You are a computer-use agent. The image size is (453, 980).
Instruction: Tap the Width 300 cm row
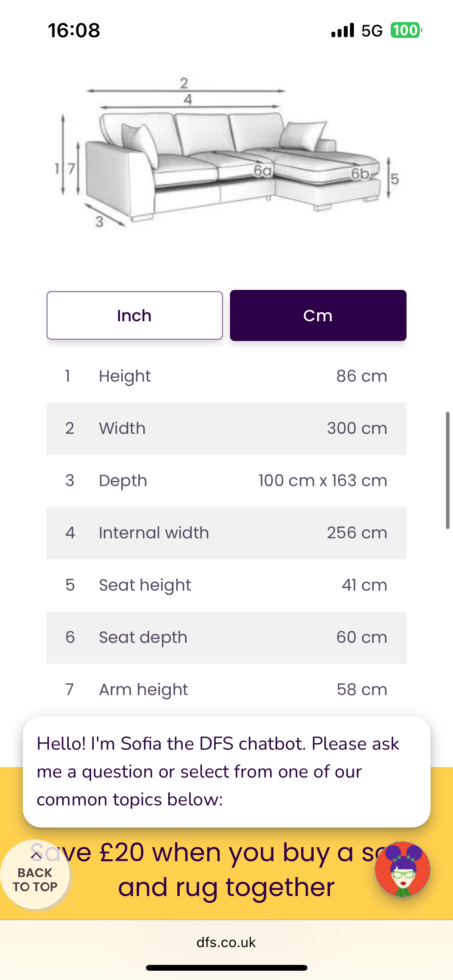[226, 428]
